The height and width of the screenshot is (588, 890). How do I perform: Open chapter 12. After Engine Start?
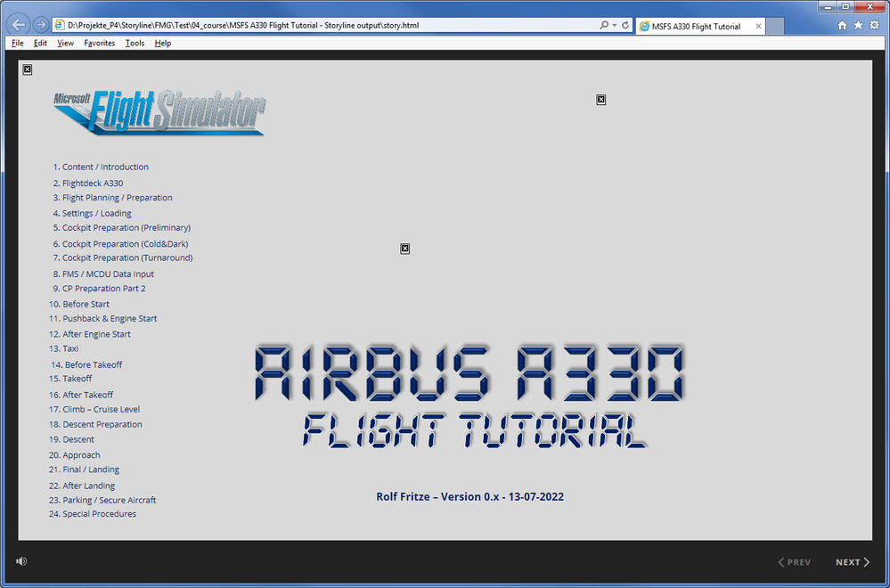tap(90, 334)
